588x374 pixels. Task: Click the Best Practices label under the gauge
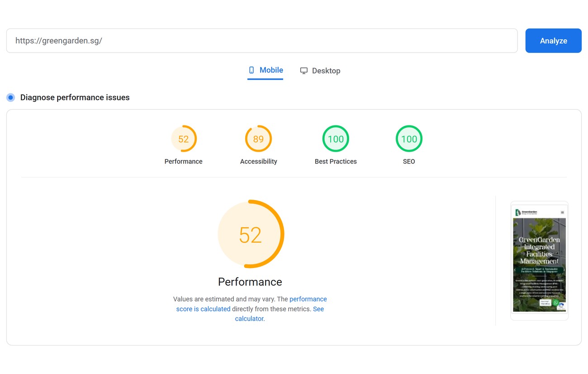pos(336,162)
